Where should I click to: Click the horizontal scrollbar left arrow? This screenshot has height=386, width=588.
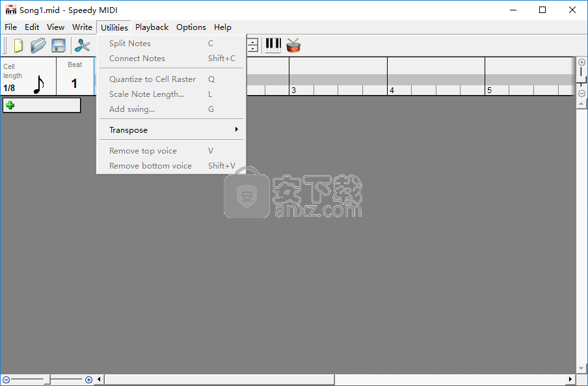[99, 379]
